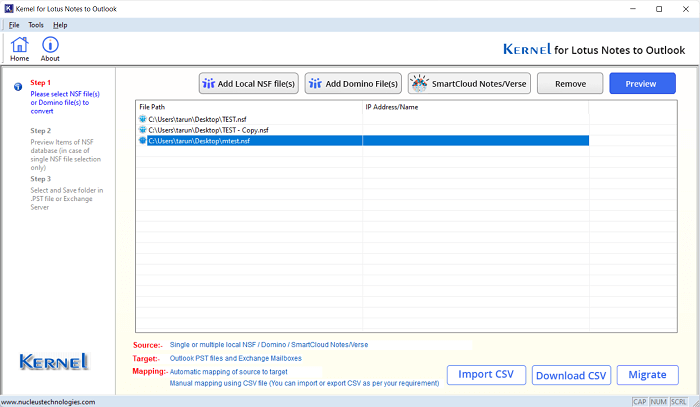Click the File Path column header
Image resolution: width=700 pixels, height=407 pixels.
click(249, 107)
